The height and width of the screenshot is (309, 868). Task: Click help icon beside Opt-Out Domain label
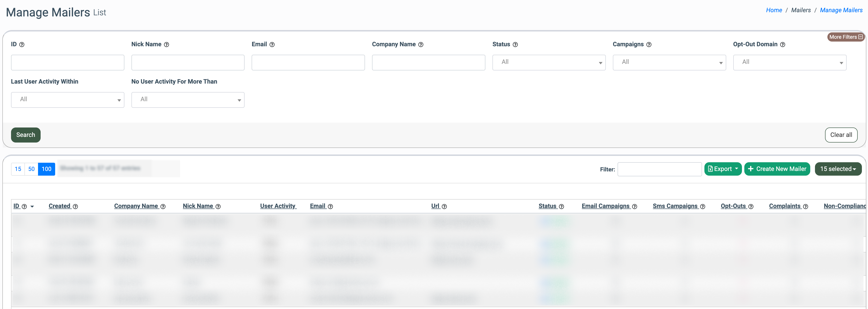pos(782,44)
